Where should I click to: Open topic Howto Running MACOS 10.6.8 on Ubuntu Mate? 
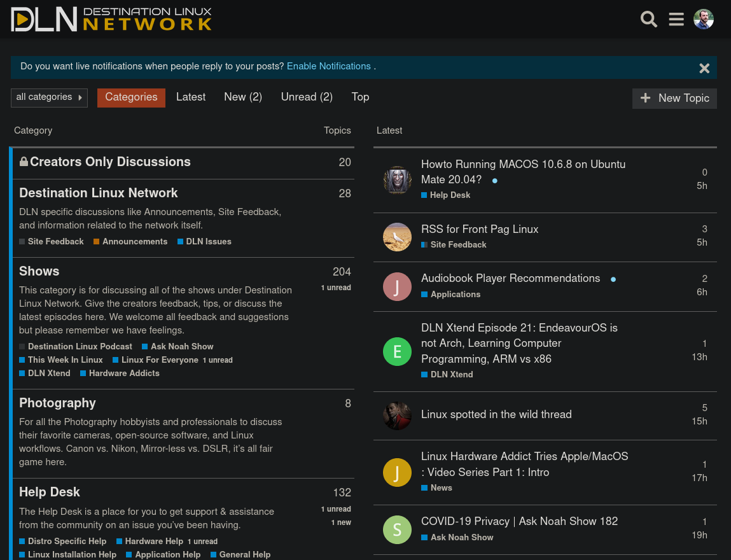[523, 172]
